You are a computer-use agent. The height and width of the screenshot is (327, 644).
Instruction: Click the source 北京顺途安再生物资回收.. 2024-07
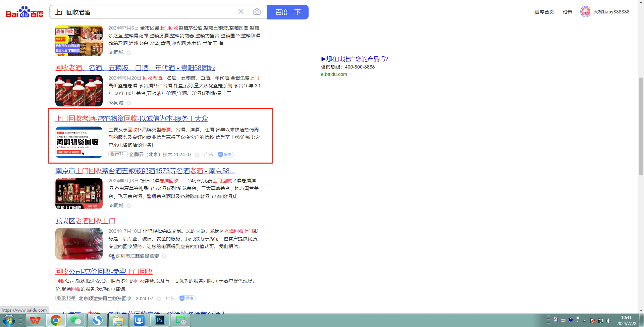pyautogui.click(x=116, y=298)
